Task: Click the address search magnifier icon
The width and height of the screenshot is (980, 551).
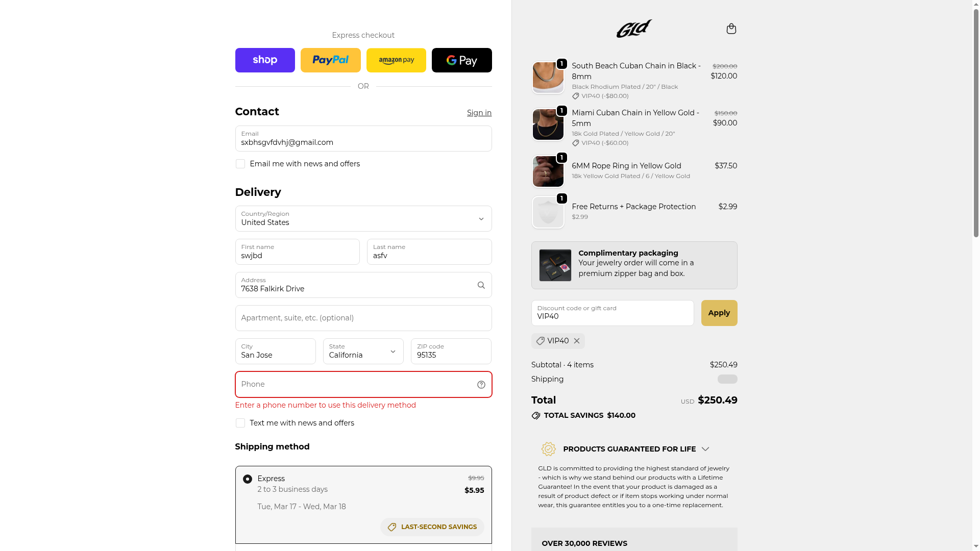Action: click(481, 285)
